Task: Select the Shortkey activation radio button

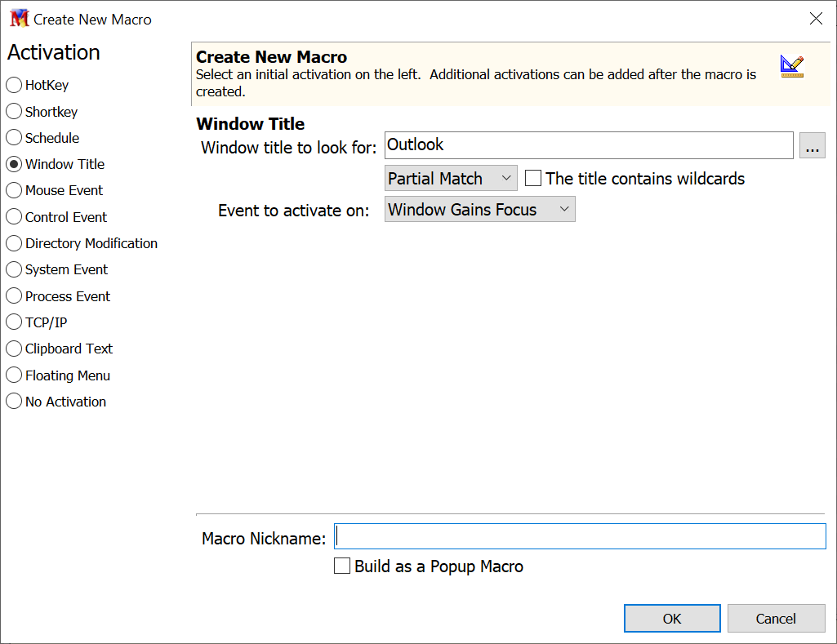Action: click(x=14, y=112)
